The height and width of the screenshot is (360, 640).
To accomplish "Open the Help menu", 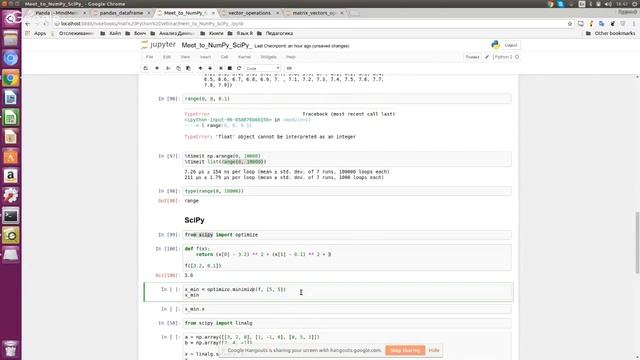I will click(x=291, y=57).
